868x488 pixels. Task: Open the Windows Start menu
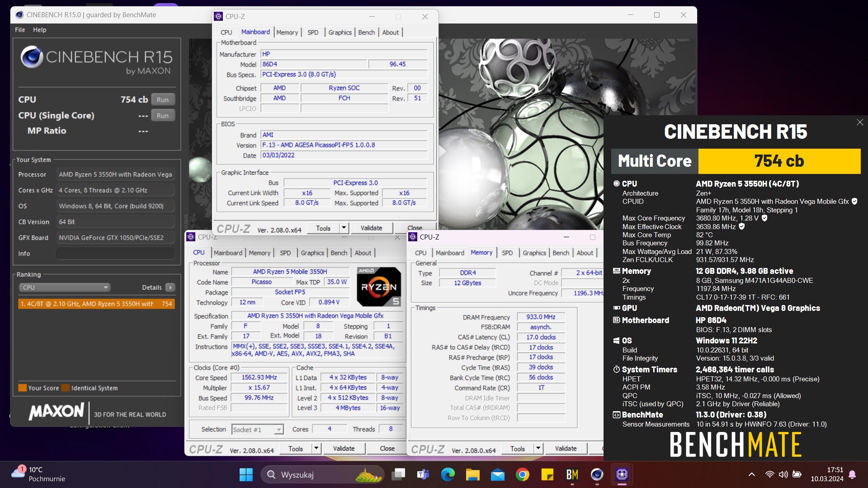pyautogui.click(x=246, y=474)
